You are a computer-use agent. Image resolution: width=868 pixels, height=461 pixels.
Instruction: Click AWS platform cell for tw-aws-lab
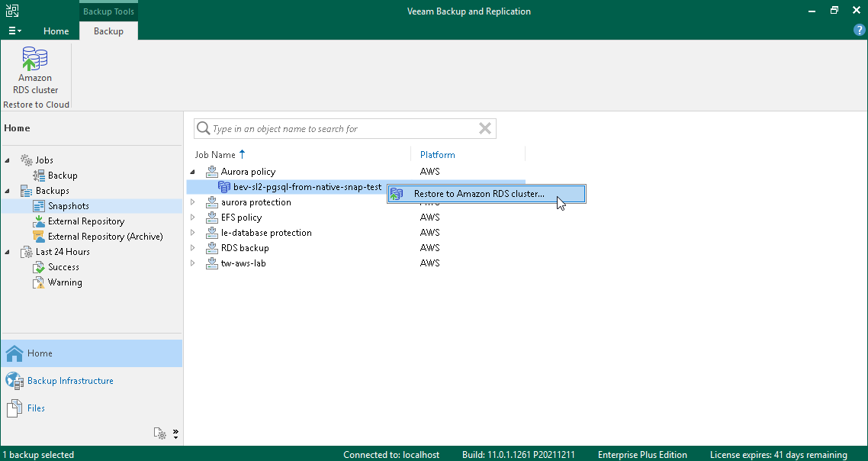[x=429, y=263]
